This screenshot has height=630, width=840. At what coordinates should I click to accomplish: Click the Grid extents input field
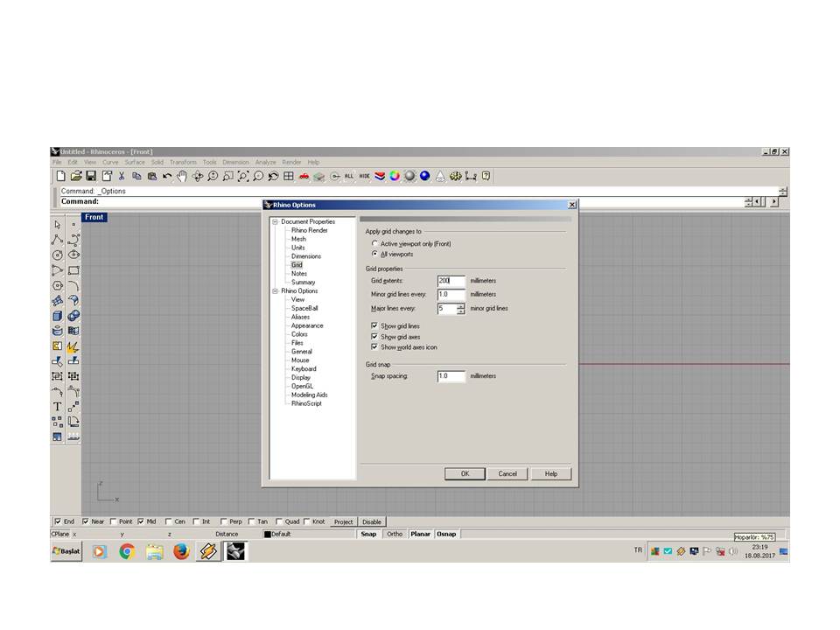pos(451,281)
